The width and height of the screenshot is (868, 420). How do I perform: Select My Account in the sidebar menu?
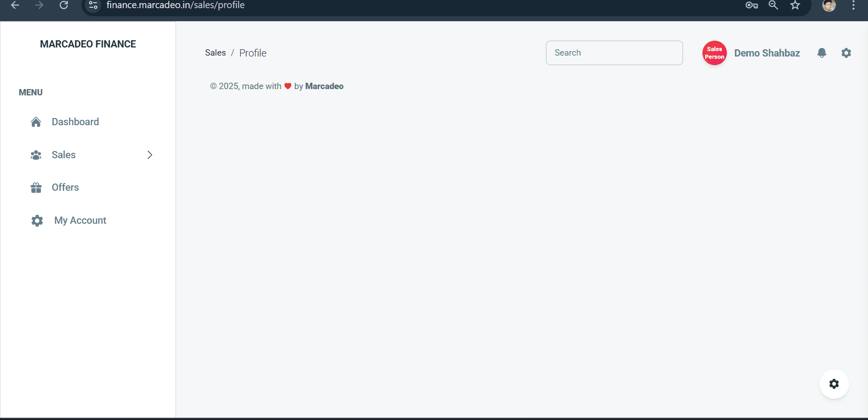[80, 221]
